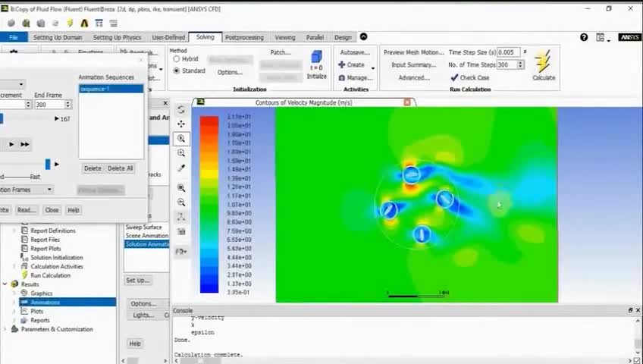Open the Postprocessing ribbon tab
Viewport: 643px width, 364px height.
tap(244, 37)
